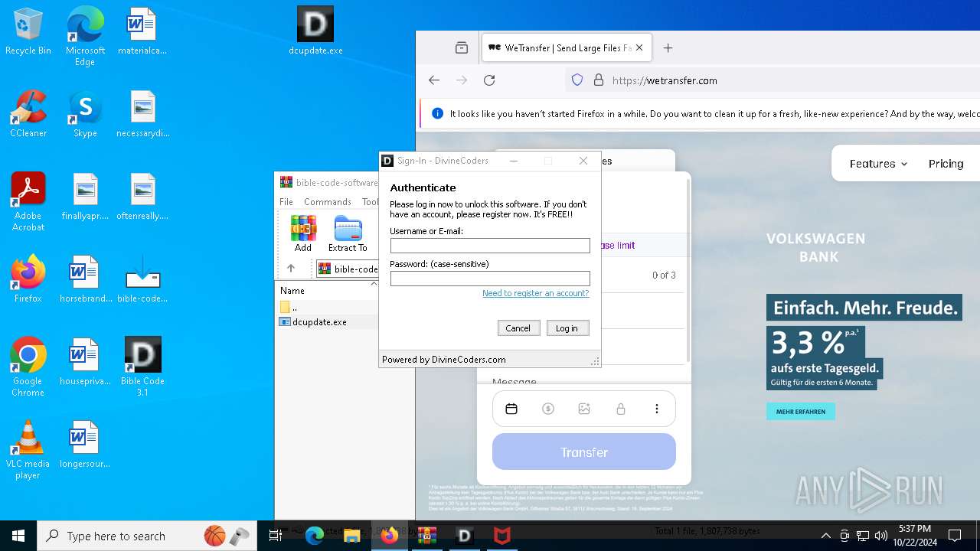This screenshot has width=980, height=551.
Task: Select finallyapr... image file icon
Action: 85,197
